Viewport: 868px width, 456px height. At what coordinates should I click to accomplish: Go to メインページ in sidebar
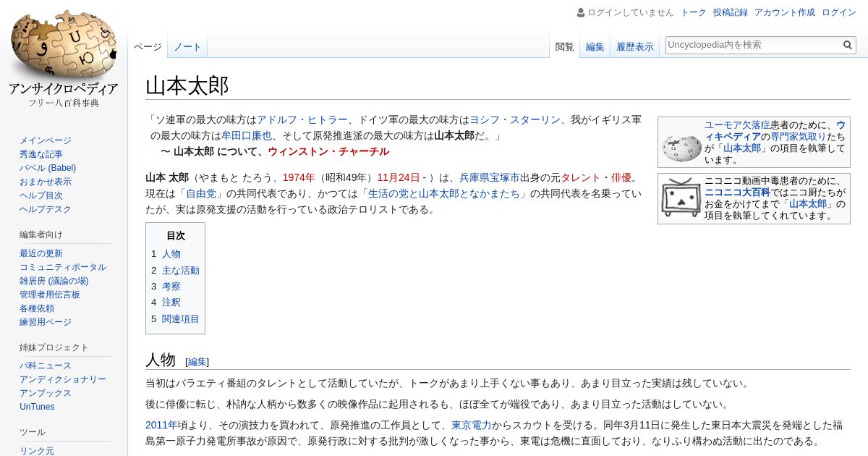pyautogui.click(x=46, y=140)
